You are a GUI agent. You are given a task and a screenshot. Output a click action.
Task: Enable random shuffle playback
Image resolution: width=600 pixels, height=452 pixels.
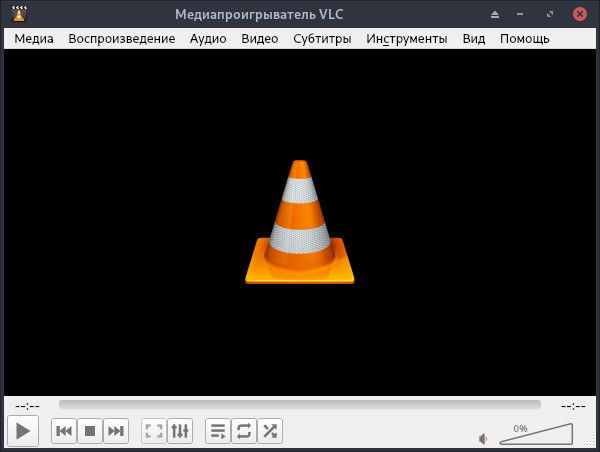click(x=270, y=431)
